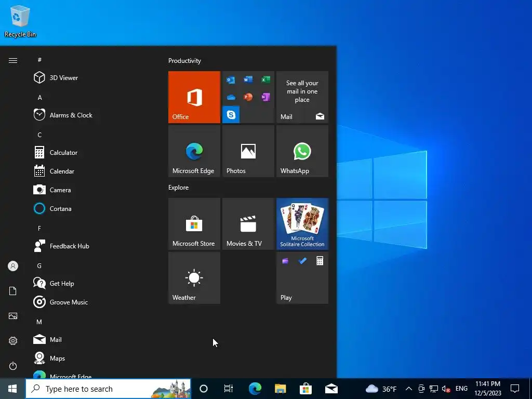Open File Explorer from taskbar

(x=280, y=389)
